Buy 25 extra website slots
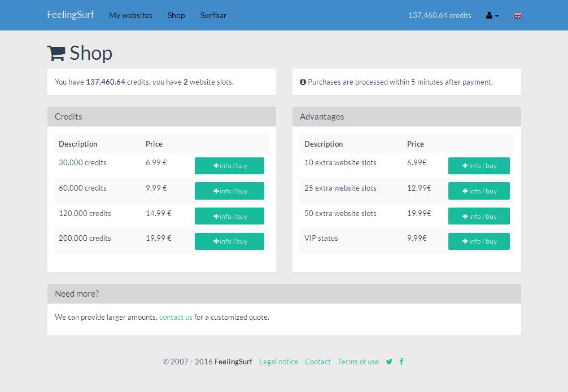Screen dimensions: 568x392 point(479,191)
